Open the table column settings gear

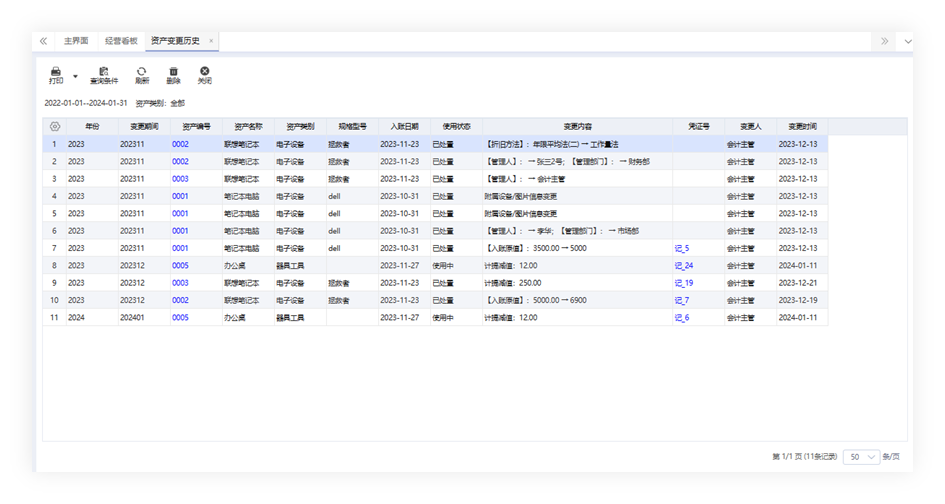[54, 127]
